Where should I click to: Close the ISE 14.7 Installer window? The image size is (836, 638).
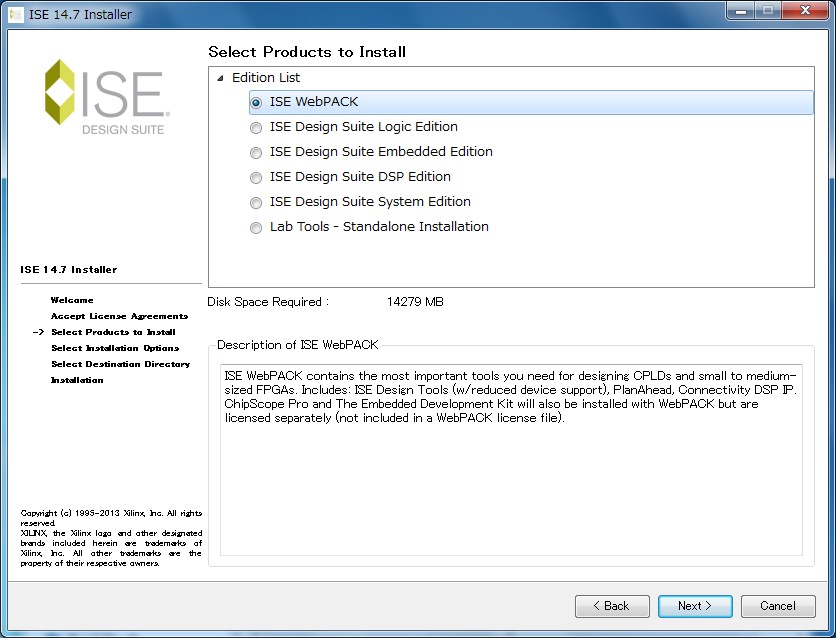[806, 11]
